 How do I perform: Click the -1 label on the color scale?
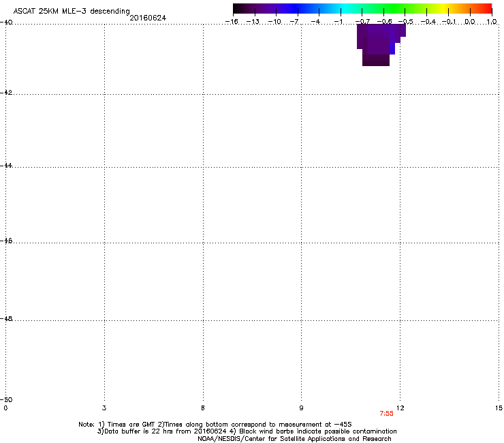(x=338, y=22)
